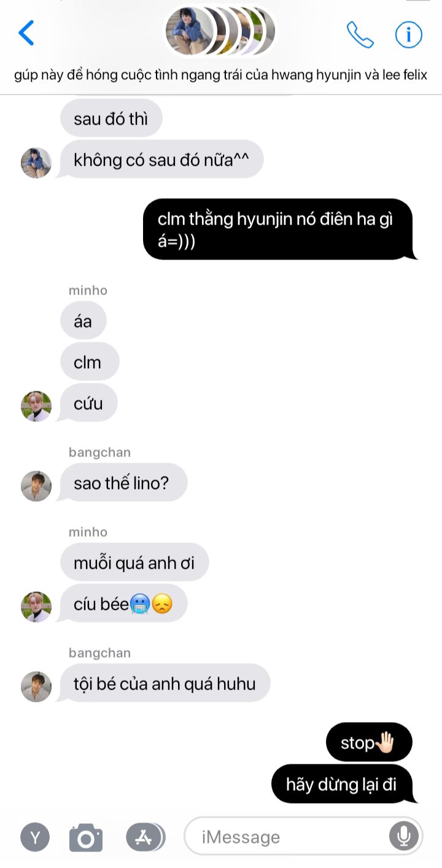Image resolution: width=442 pixels, height=868 pixels.
Task: Open group info via the circled i icon
Action: click(409, 34)
